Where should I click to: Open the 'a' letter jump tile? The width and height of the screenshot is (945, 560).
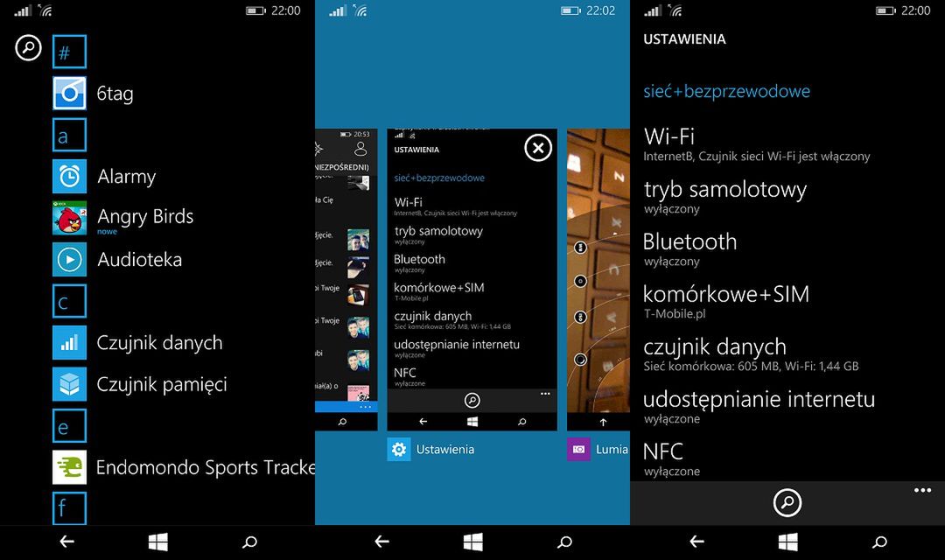click(x=69, y=135)
